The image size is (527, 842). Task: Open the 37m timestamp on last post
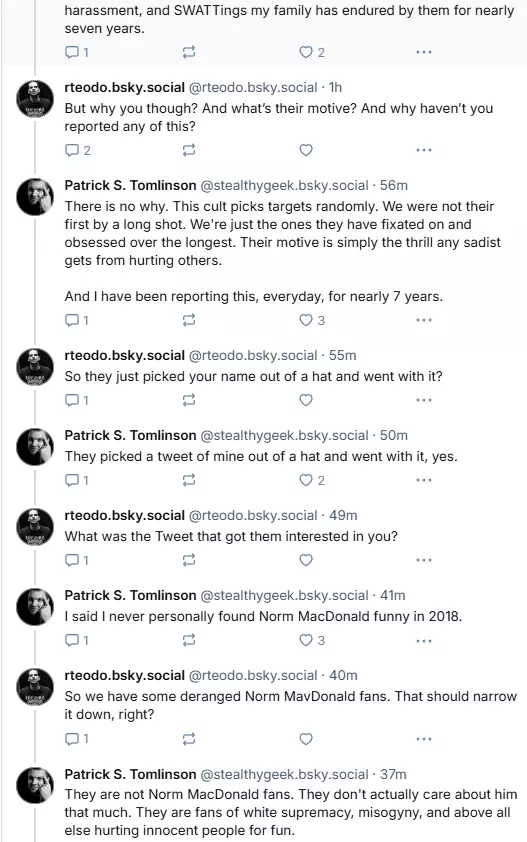coord(393,774)
